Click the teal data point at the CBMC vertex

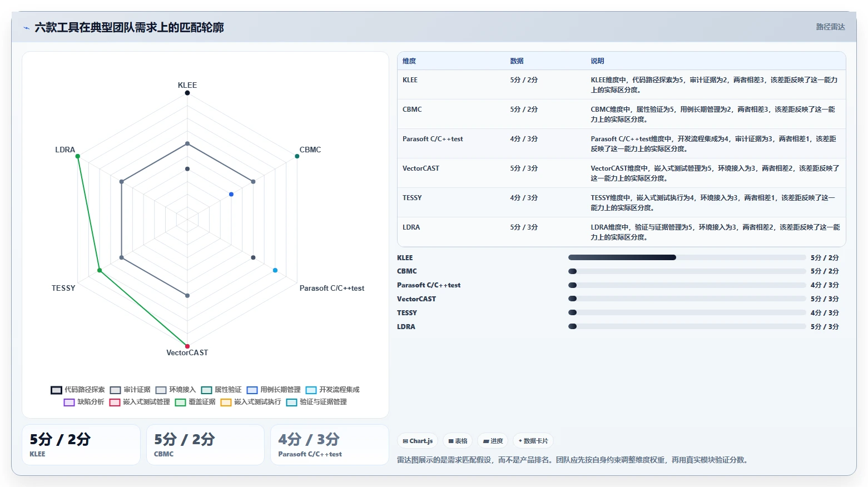point(297,156)
